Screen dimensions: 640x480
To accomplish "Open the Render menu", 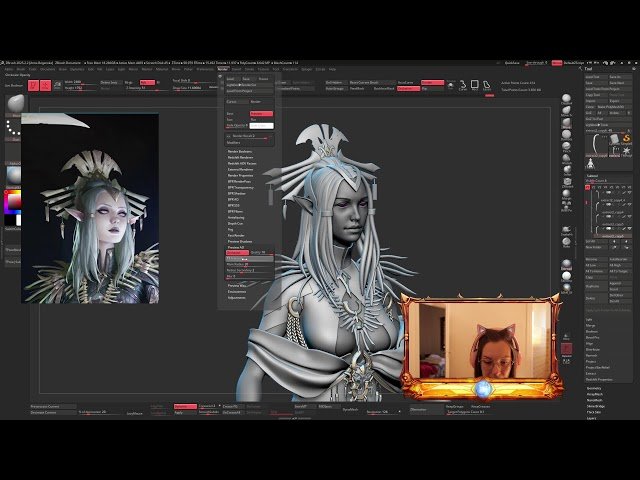I will (x=223, y=69).
